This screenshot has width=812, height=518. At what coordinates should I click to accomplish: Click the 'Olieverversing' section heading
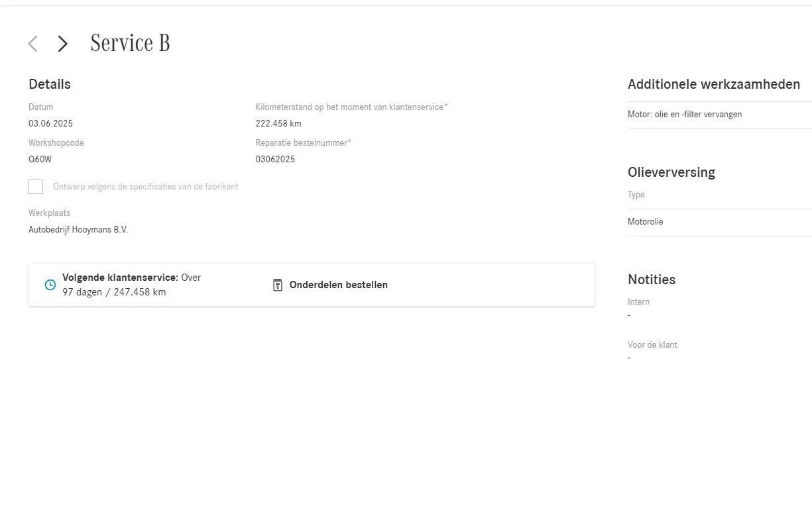(671, 172)
